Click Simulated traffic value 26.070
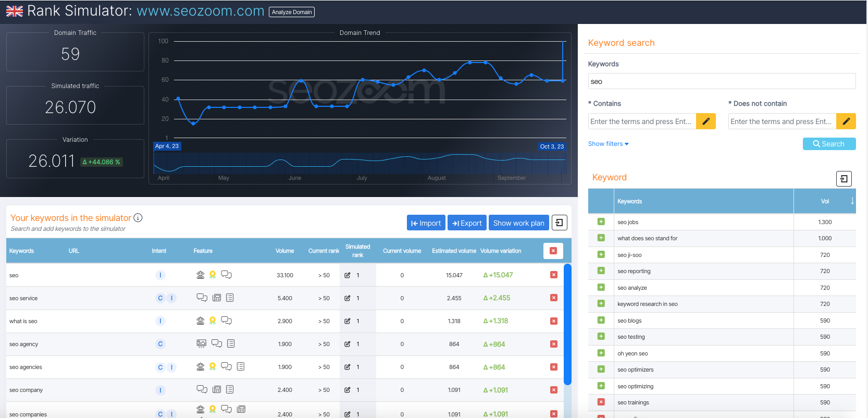 tap(70, 107)
